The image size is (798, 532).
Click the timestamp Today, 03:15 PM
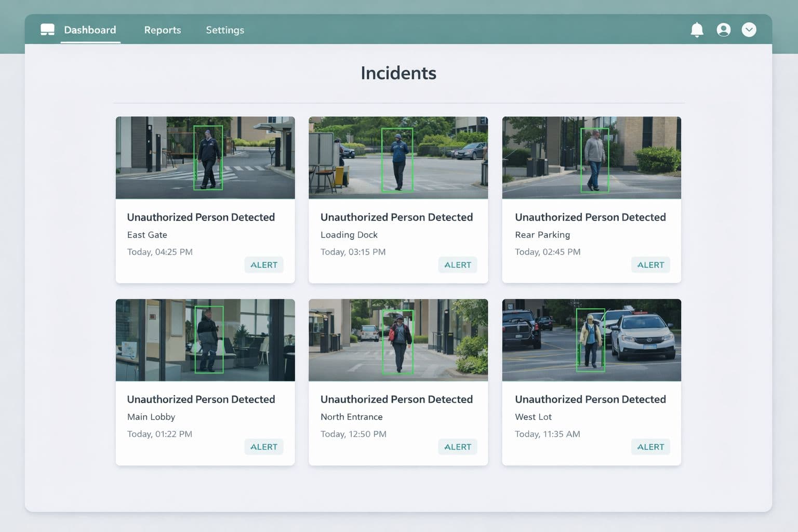point(353,252)
